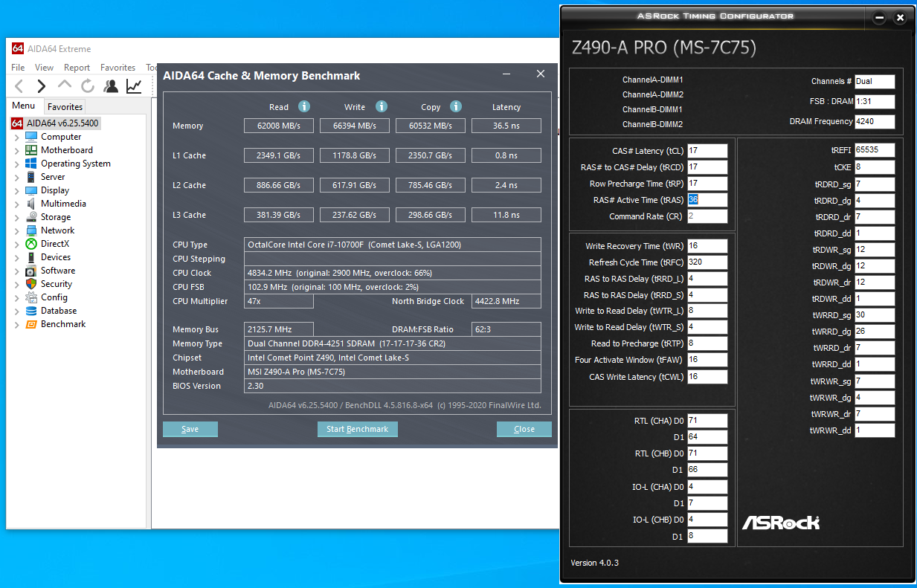This screenshot has height=588, width=917.
Task: Open the Report menu in AIDA64
Action: tap(77, 68)
